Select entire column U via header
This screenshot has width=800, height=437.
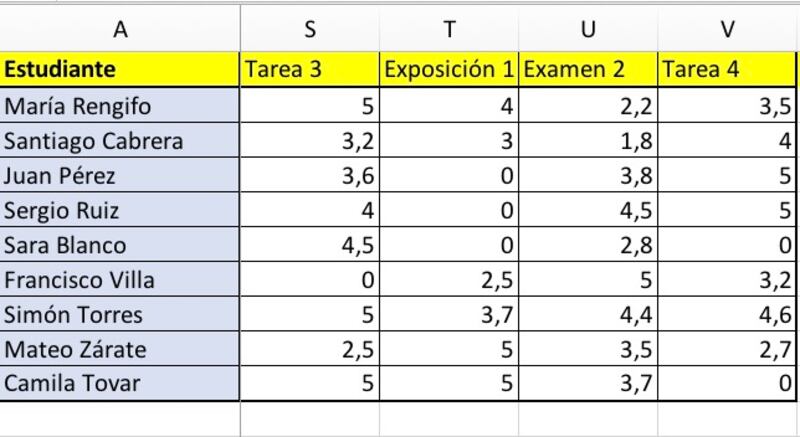[x=588, y=29]
